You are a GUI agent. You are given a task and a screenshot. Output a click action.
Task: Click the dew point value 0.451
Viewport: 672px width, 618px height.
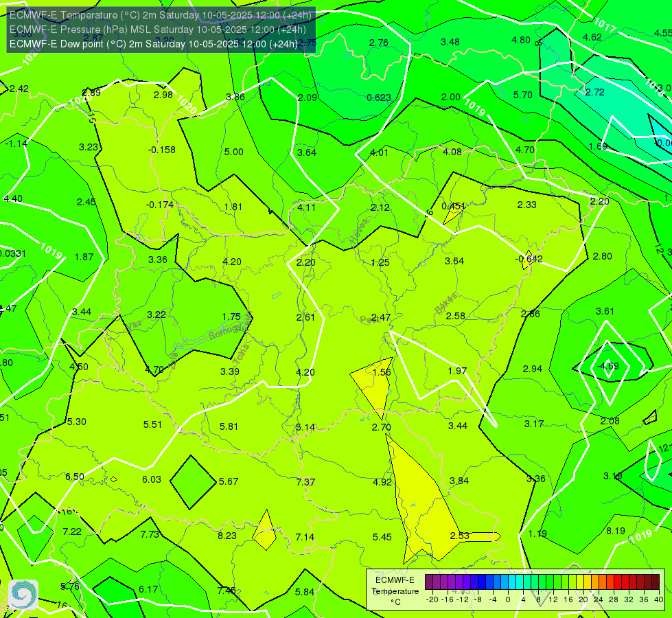click(454, 206)
